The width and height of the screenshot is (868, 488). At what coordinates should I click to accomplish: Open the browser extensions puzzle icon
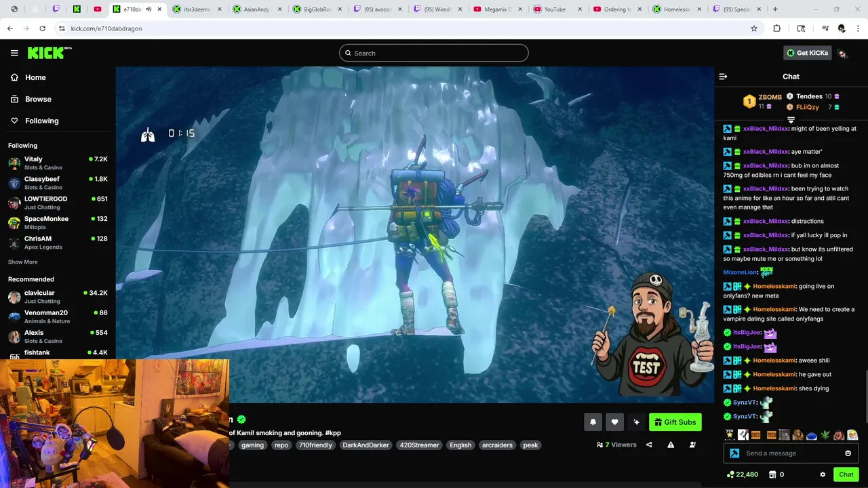coord(777,28)
